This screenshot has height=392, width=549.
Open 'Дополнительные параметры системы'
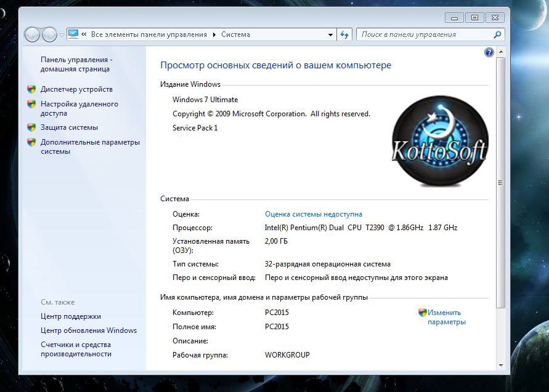coord(90,147)
